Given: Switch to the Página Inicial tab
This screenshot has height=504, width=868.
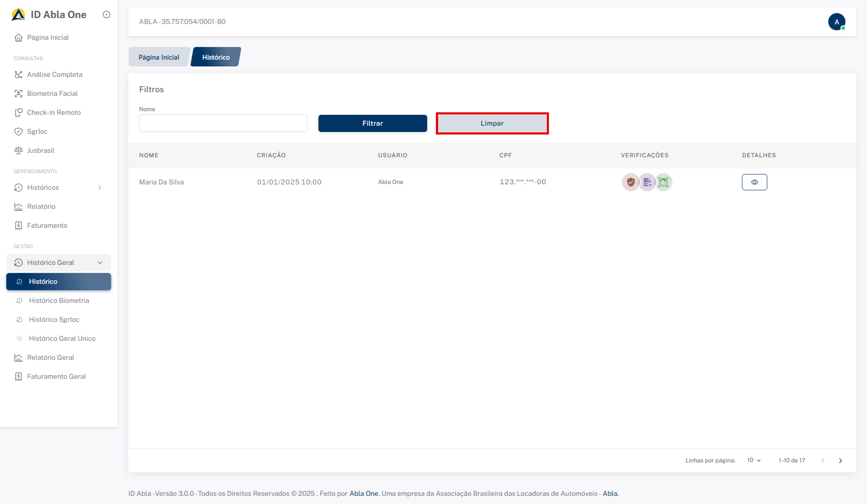Looking at the screenshot, I should coord(159,57).
